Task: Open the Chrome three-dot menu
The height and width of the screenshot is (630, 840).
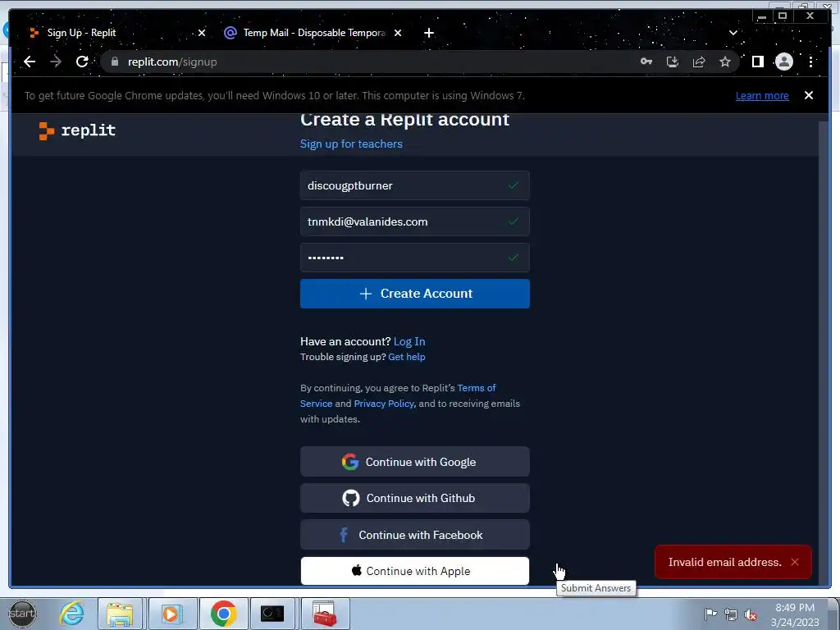Action: 810,62
